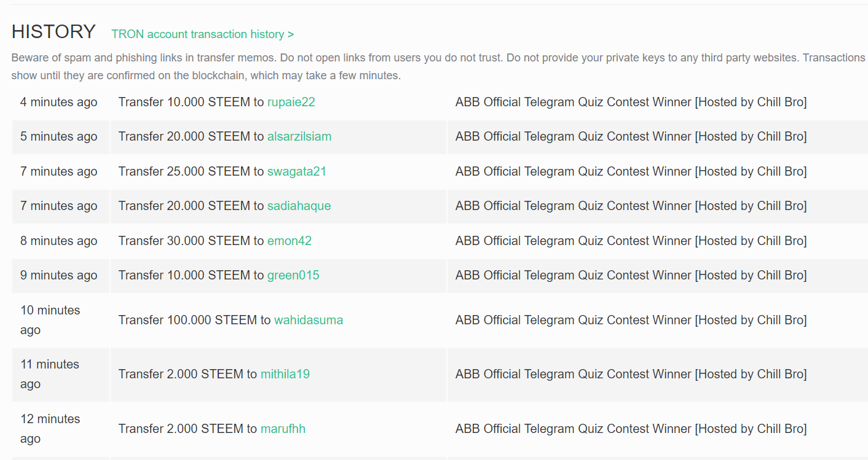
Task: Click the HISTORY heading
Action: coord(53,31)
